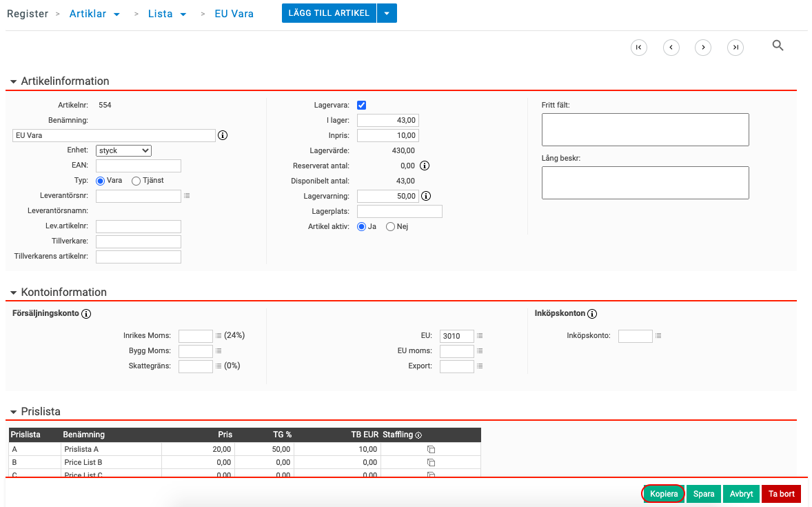This screenshot has width=812, height=507.
Task: Click TB EUR 10,00 for Prislista A
Action: (368, 450)
